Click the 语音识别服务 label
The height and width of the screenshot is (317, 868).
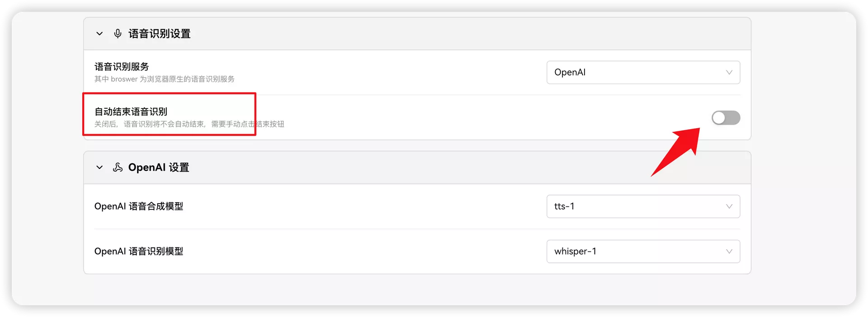(122, 67)
